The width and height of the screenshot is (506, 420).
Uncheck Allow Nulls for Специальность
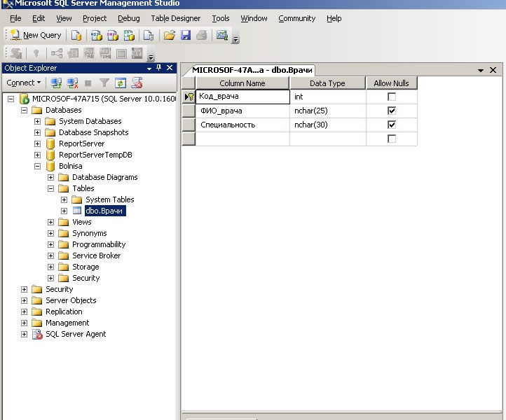click(392, 125)
